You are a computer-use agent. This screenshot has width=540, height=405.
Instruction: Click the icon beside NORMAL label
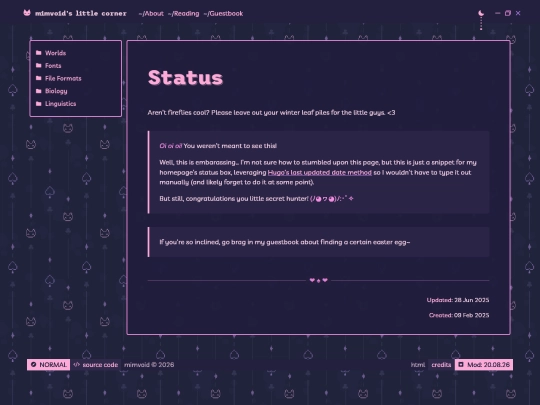[x=33, y=365]
